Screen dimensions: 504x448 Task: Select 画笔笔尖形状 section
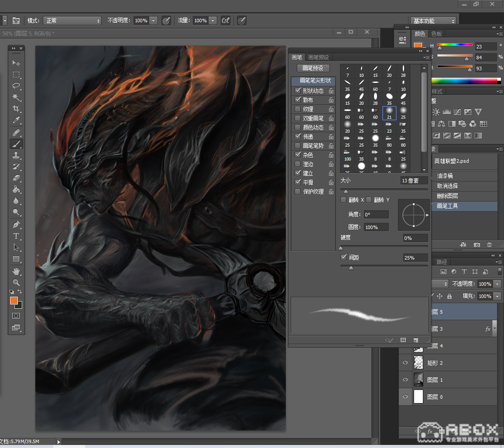pyautogui.click(x=313, y=80)
